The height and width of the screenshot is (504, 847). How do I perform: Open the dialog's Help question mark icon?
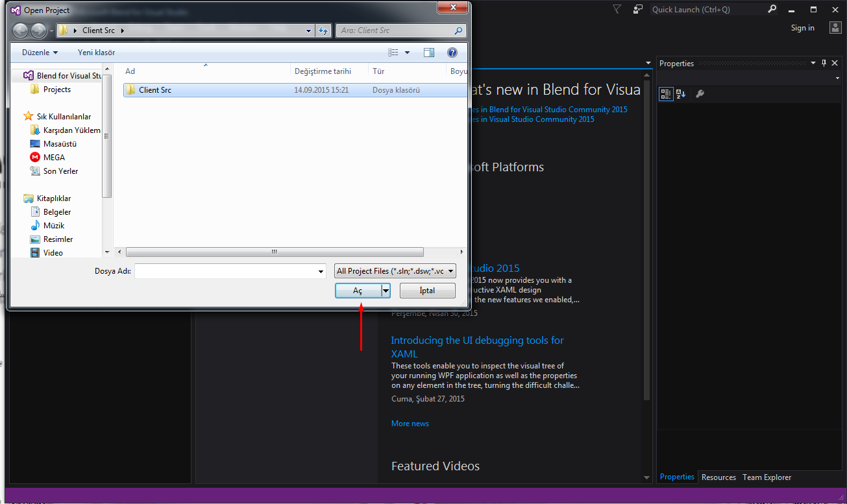pos(452,53)
